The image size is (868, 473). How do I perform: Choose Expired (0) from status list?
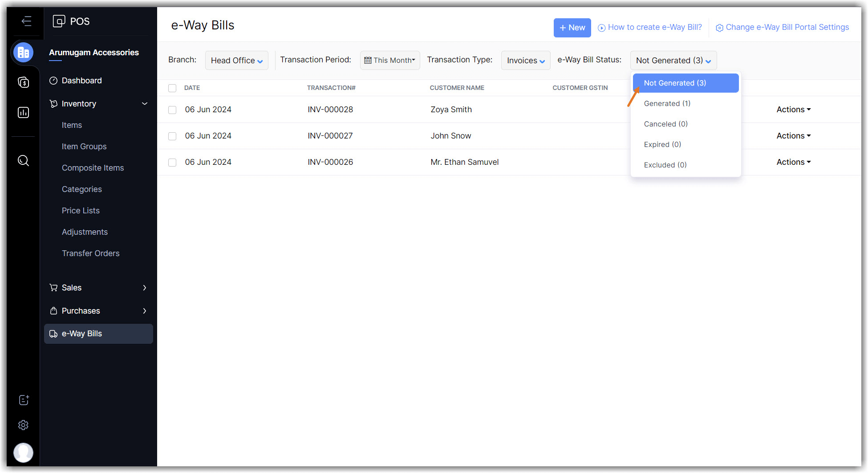(x=662, y=144)
